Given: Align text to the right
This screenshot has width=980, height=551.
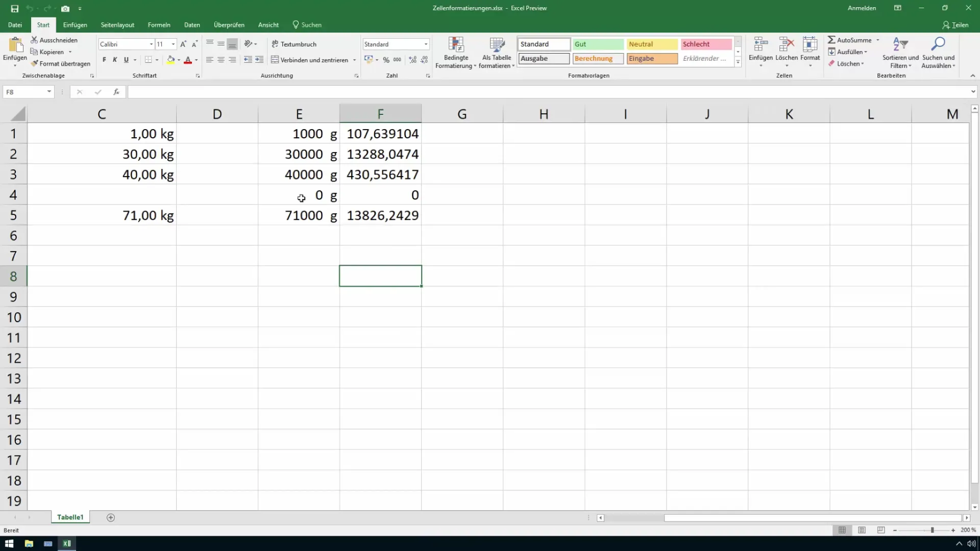Looking at the screenshot, I should tap(232, 60).
